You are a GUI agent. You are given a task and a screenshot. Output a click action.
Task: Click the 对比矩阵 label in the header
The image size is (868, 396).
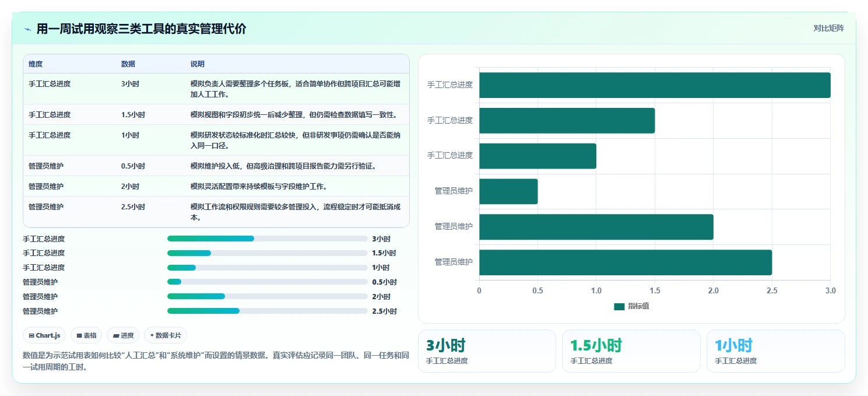(x=828, y=28)
